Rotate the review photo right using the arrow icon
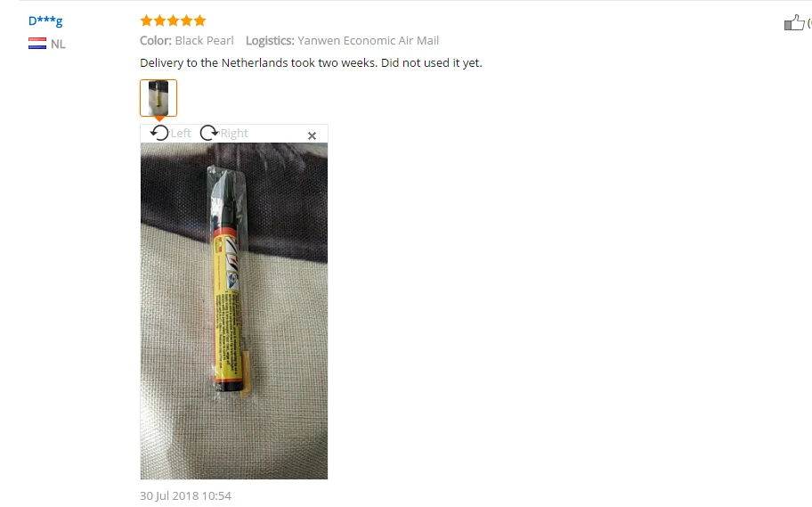The height and width of the screenshot is (507, 812). [x=209, y=134]
